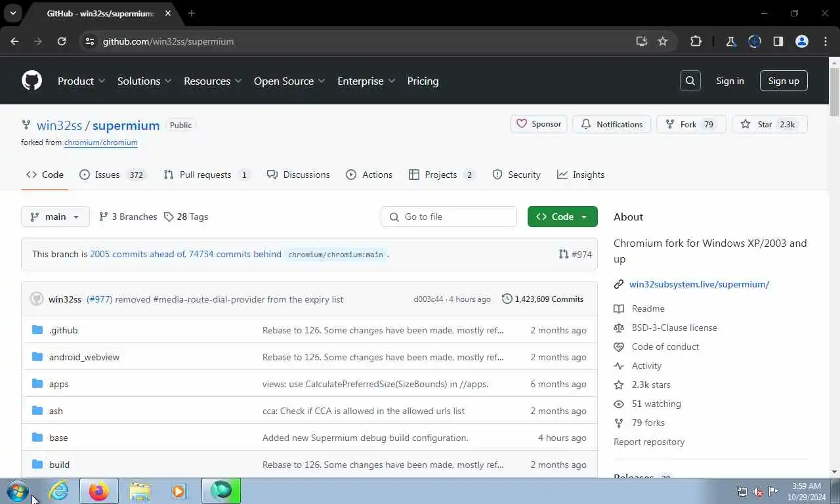Open the ash folder
Image resolution: width=840 pixels, height=504 pixels.
click(56, 411)
